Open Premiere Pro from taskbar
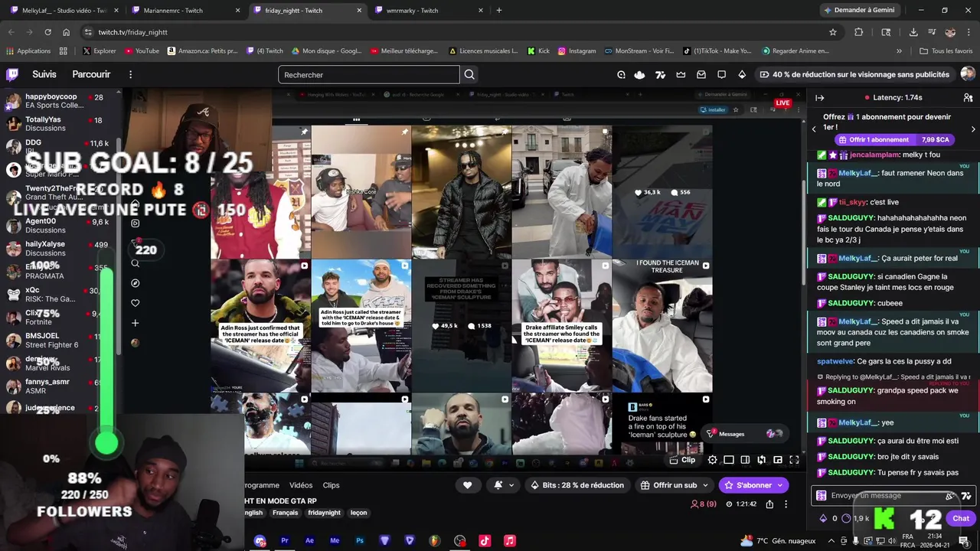980x551 pixels. 284,540
